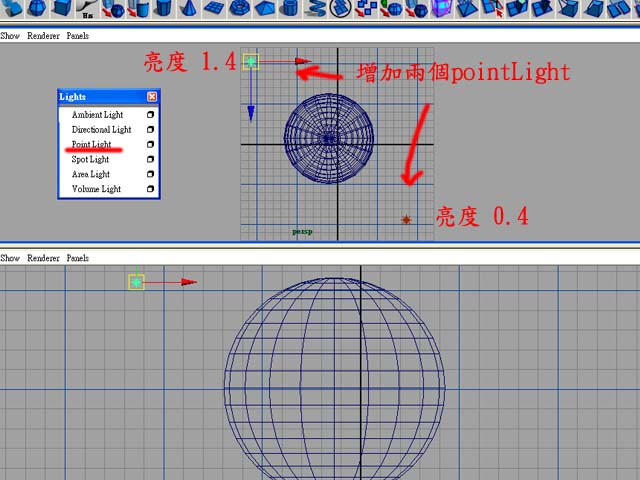Select the polygon sphere shelf icon
Image resolution: width=640 pixels, height=480 pixels.
point(37,8)
